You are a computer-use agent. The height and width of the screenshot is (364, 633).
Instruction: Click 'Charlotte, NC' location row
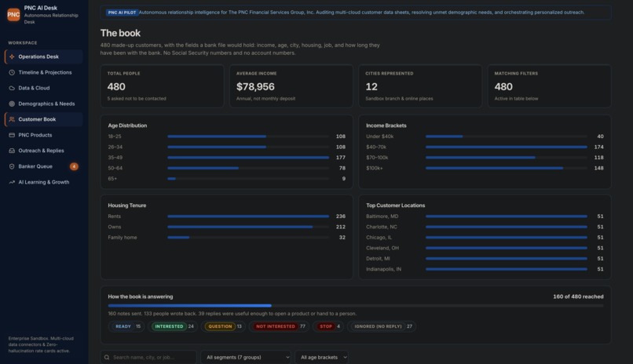(382, 227)
